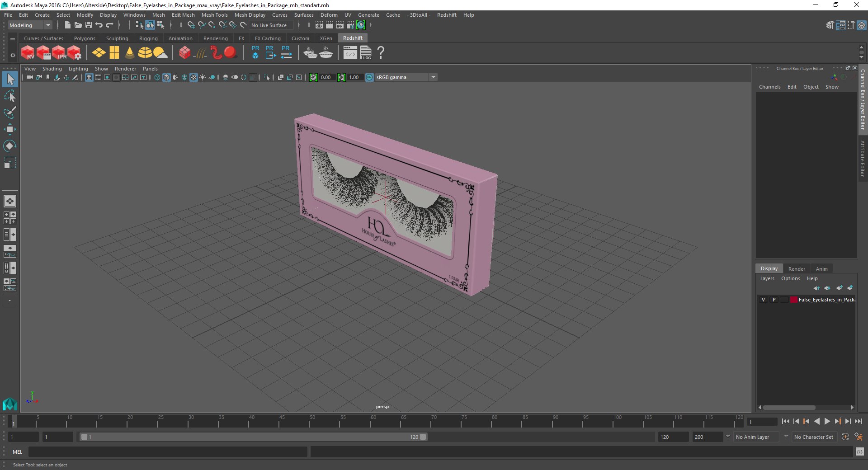Activate the Lasso selection tool
The image size is (868, 470).
10,96
